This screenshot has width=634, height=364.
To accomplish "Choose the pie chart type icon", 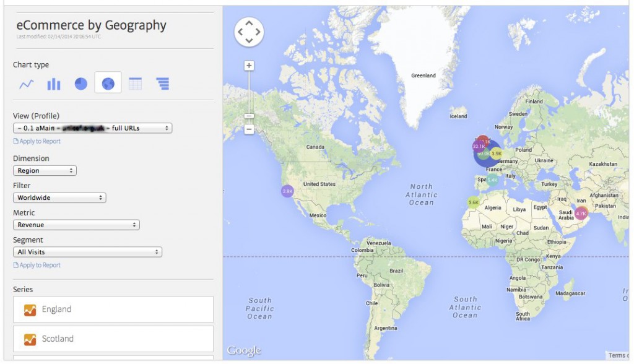I will [81, 84].
